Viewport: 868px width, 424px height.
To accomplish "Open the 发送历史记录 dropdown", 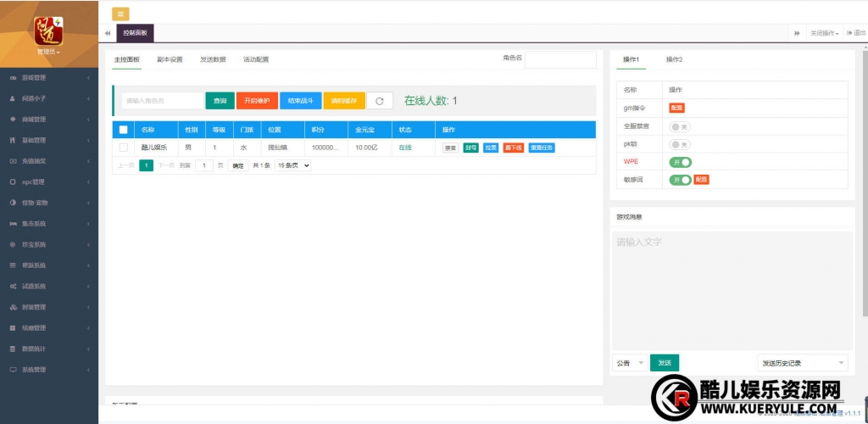I will pos(802,363).
